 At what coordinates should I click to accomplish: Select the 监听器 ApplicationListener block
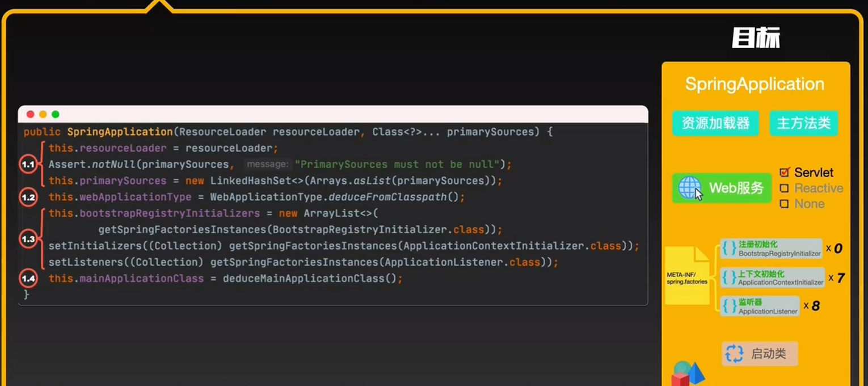pyautogui.click(x=760, y=306)
